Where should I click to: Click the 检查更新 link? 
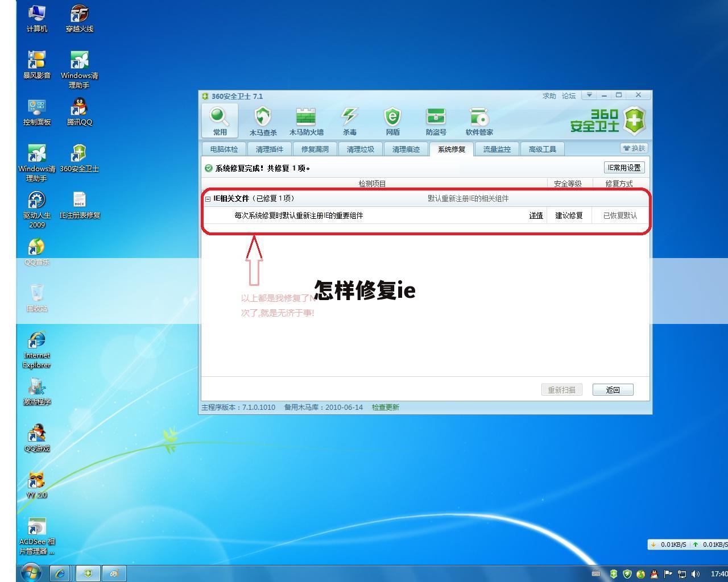(x=386, y=408)
